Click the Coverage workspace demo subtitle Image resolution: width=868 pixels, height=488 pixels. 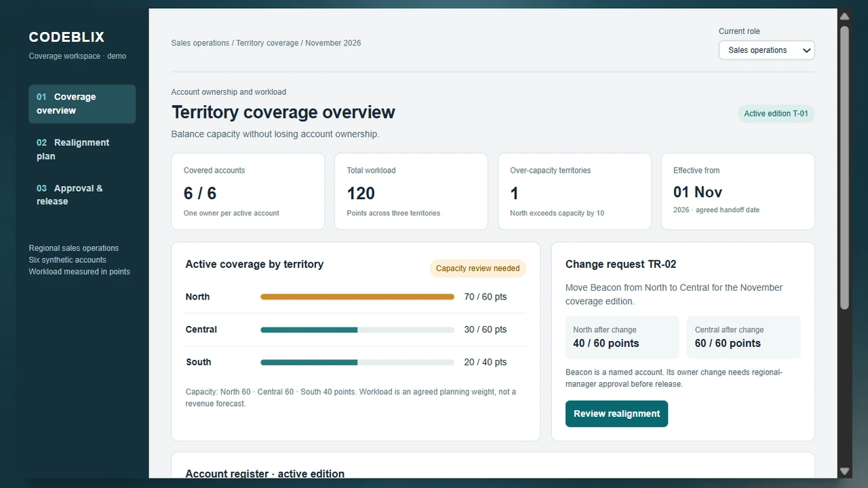[77, 56]
